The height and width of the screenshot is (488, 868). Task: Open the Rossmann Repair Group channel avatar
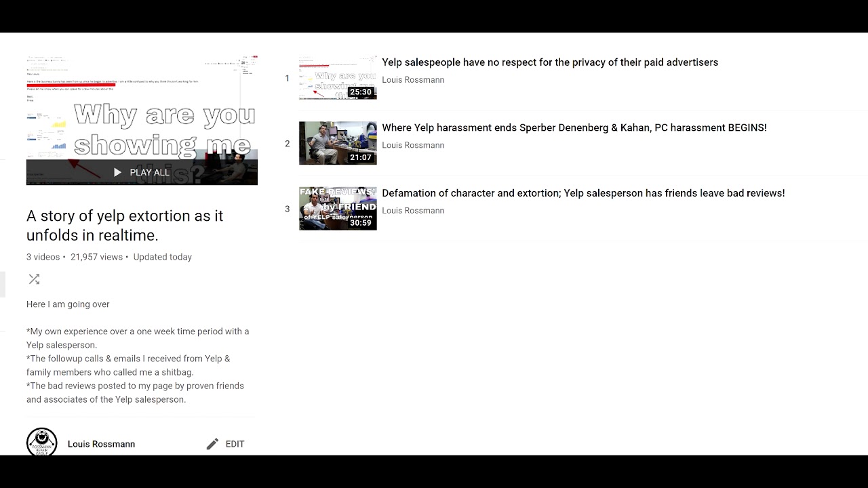[x=42, y=443]
